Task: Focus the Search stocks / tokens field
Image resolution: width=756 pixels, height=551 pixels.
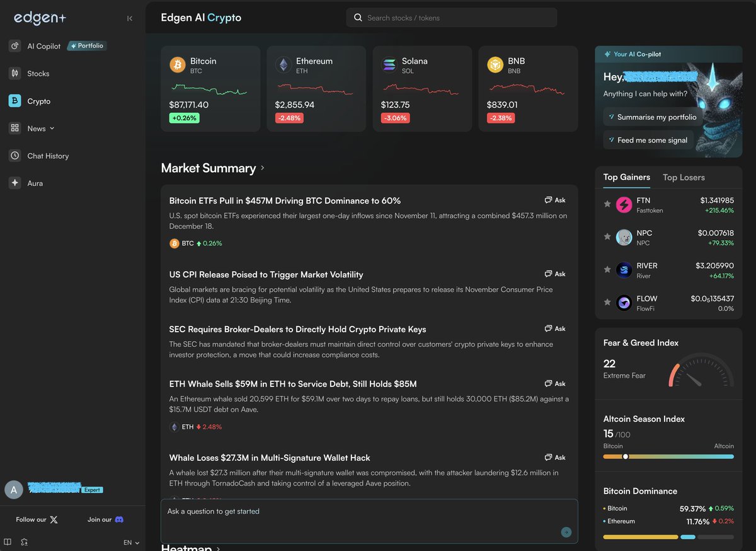Action: (x=452, y=18)
